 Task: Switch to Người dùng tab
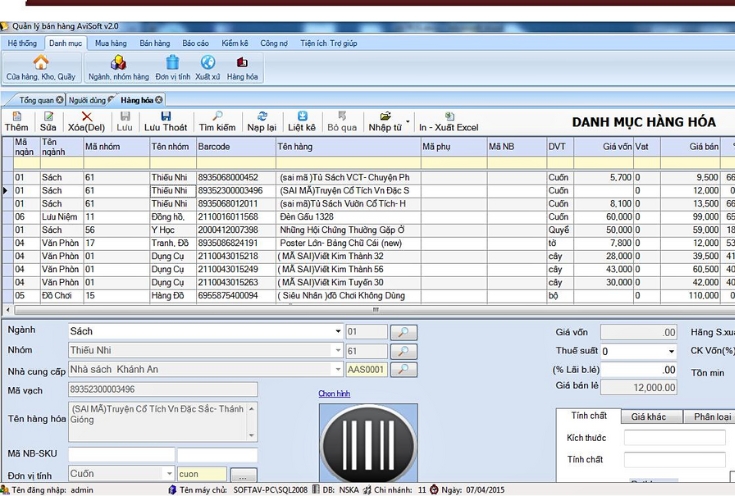(x=87, y=100)
